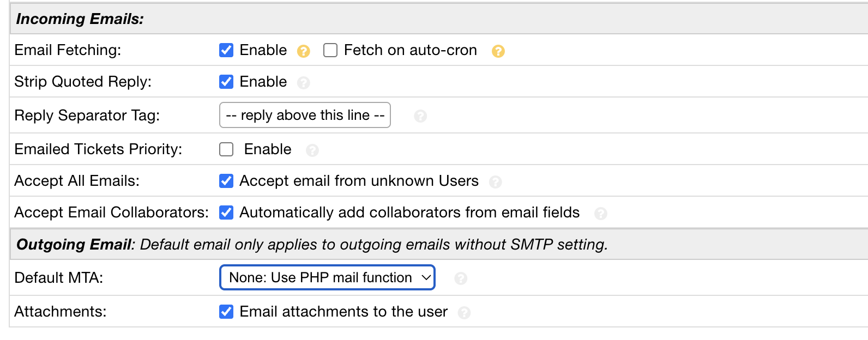
Task: Click the Outgoing Email section header
Action: 74,245
